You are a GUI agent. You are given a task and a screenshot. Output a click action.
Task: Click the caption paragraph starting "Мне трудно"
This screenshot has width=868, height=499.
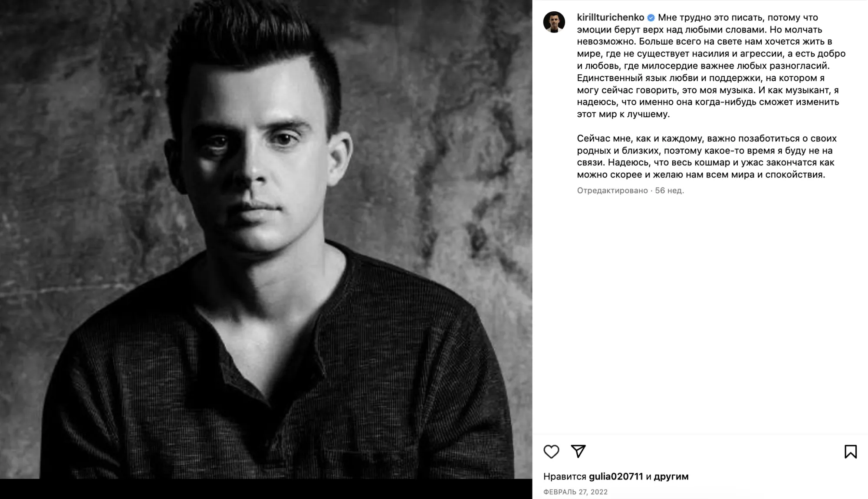[x=711, y=66]
